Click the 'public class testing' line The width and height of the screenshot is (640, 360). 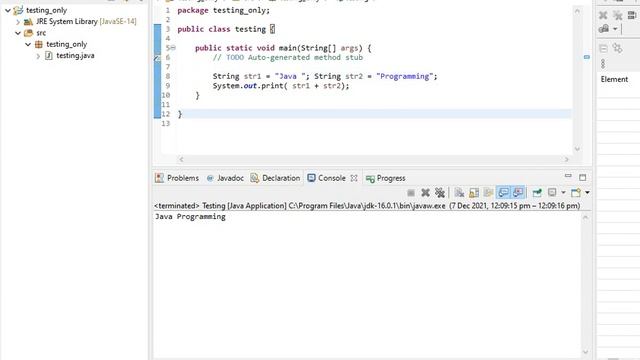226,29
